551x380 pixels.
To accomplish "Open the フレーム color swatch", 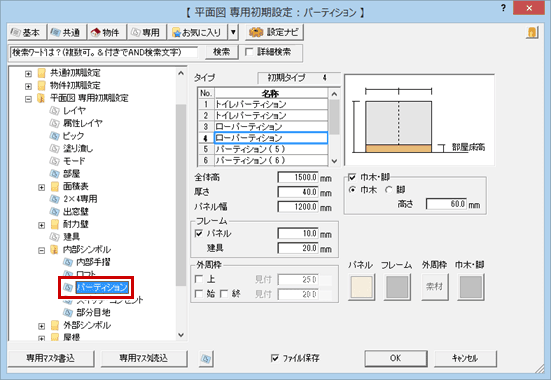I will [x=397, y=287].
